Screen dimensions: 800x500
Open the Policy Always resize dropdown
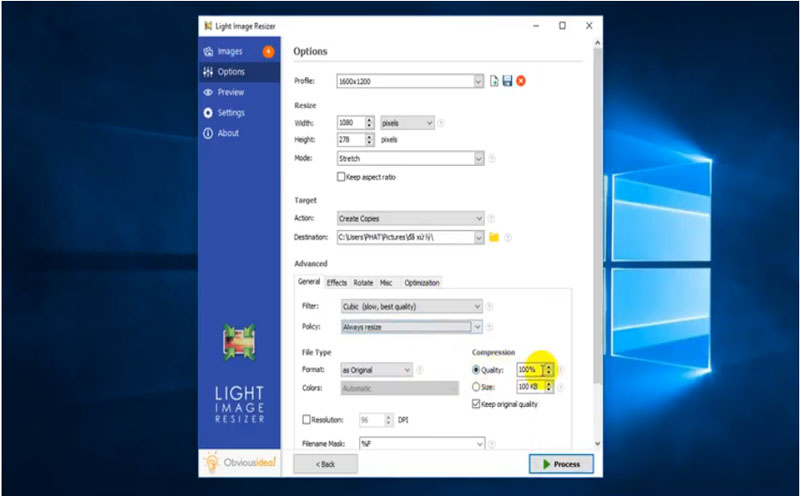point(411,327)
